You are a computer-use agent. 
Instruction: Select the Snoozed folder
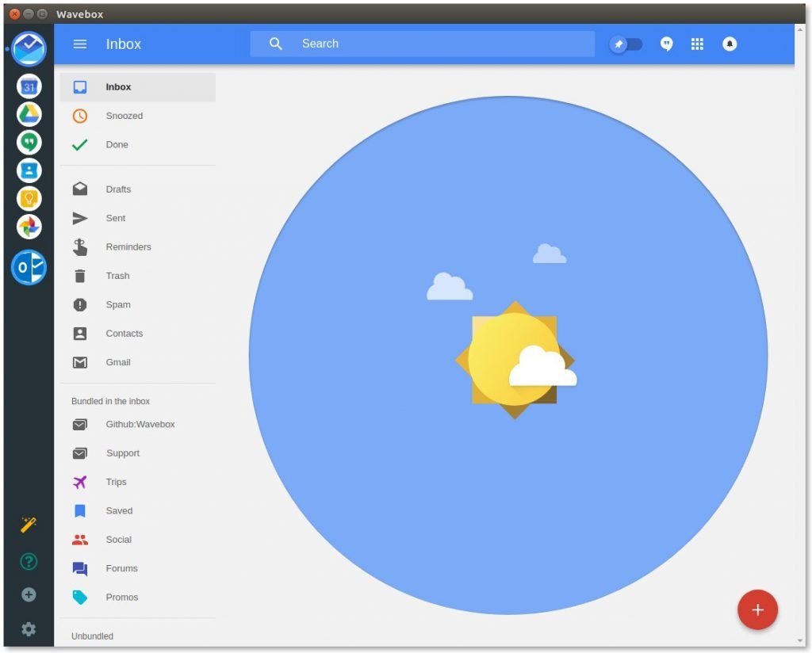coord(124,116)
